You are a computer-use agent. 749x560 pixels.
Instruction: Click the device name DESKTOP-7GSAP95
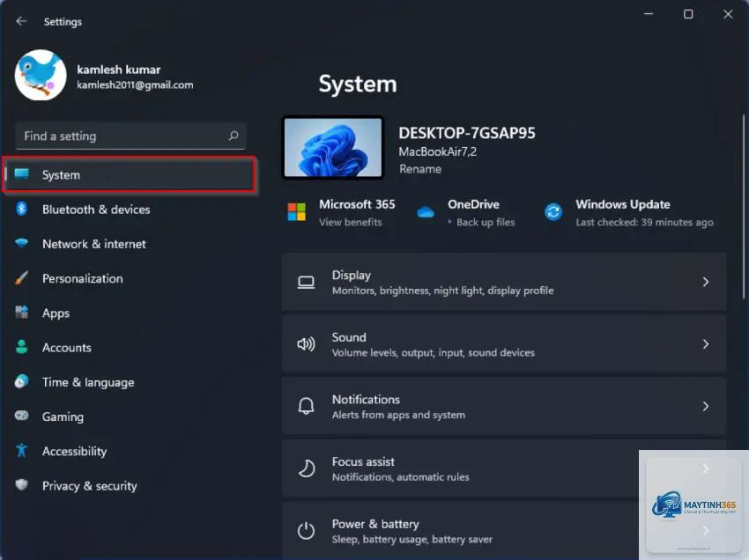467,133
